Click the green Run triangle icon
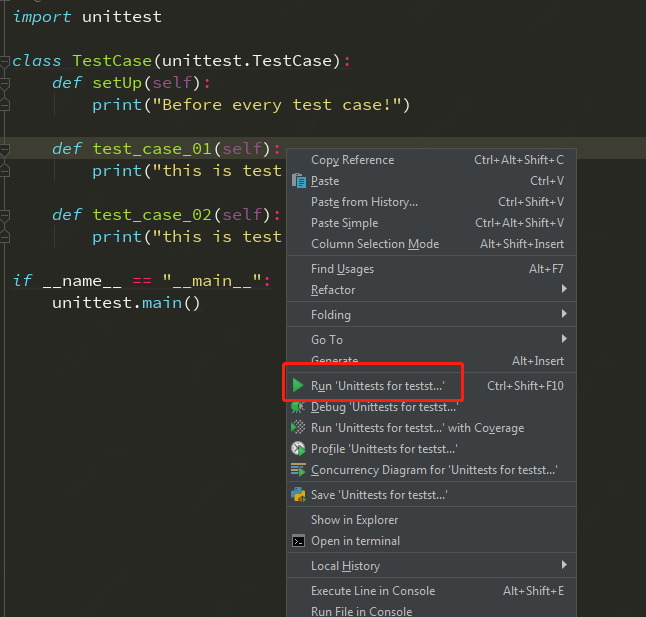 [298, 386]
